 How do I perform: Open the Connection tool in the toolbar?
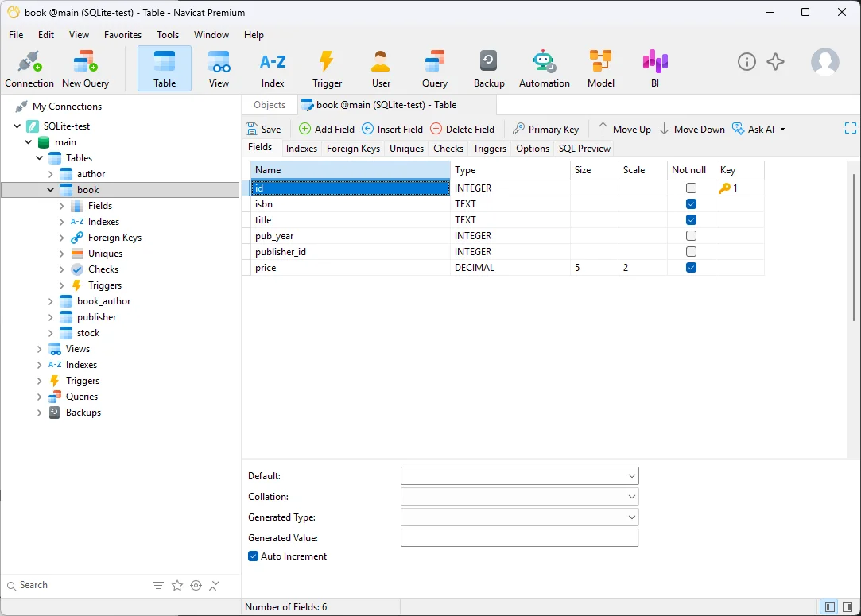click(29, 69)
